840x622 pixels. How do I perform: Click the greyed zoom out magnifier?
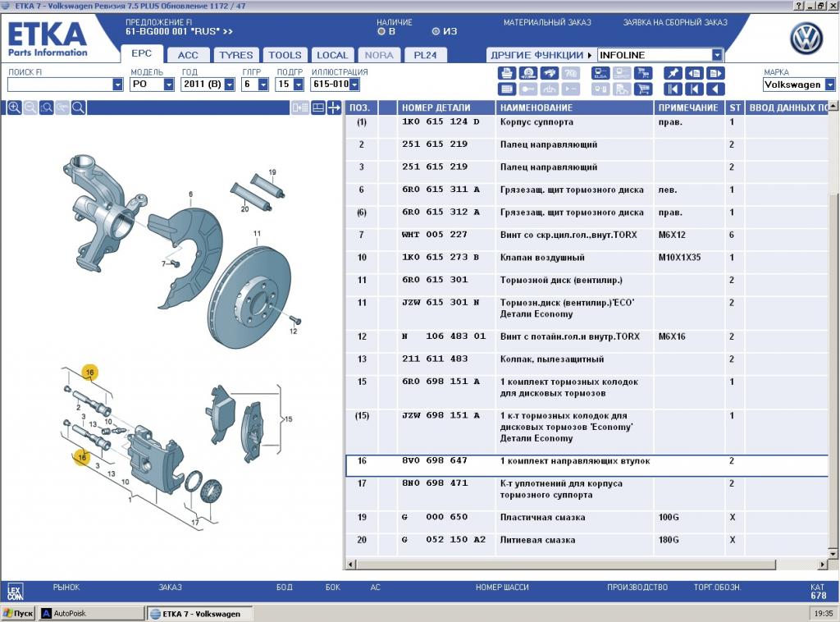coord(30,107)
